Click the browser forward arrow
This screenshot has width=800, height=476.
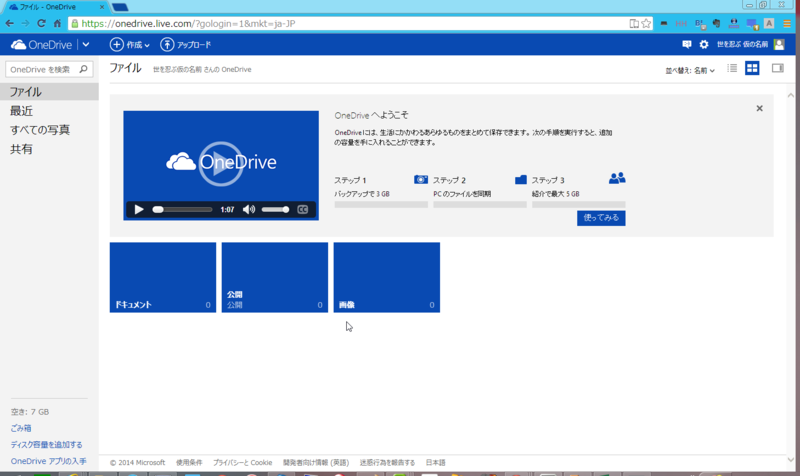[x=26, y=23]
